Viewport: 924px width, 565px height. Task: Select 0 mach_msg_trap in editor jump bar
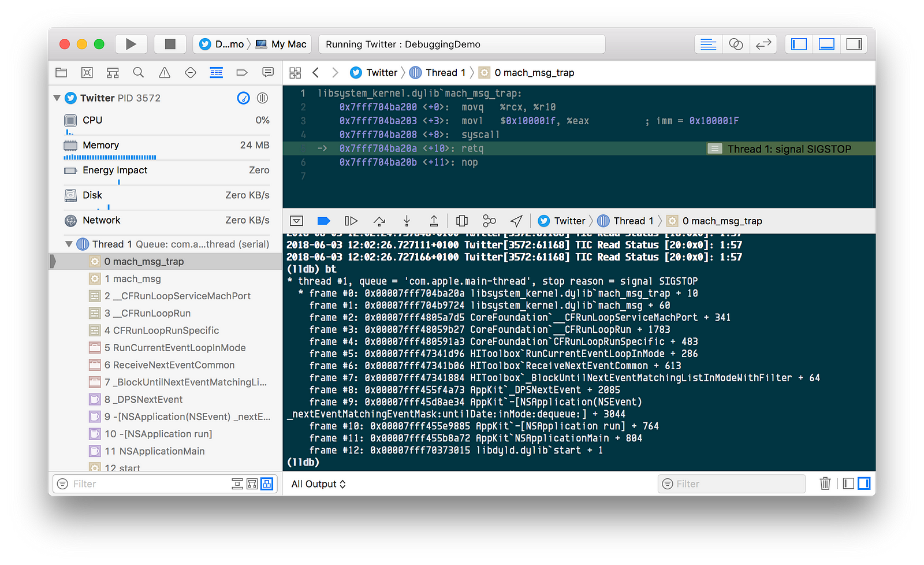527,72
